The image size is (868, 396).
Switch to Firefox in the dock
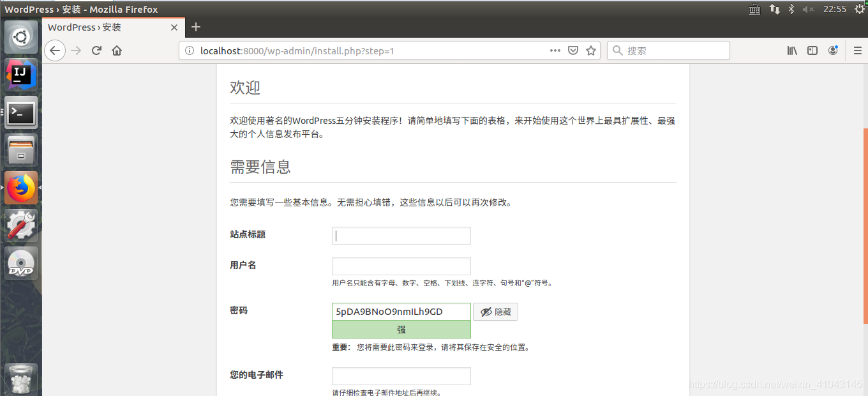(21, 188)
